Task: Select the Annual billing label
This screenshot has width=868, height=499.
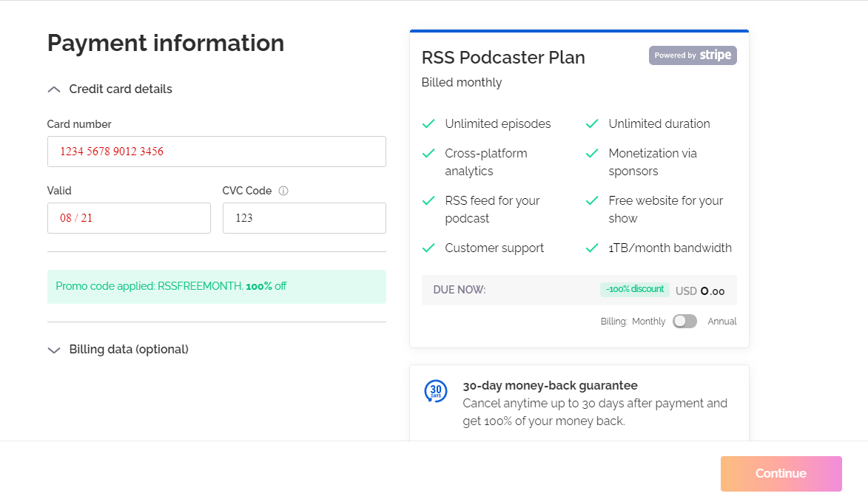Action: [x=721, y=321]
